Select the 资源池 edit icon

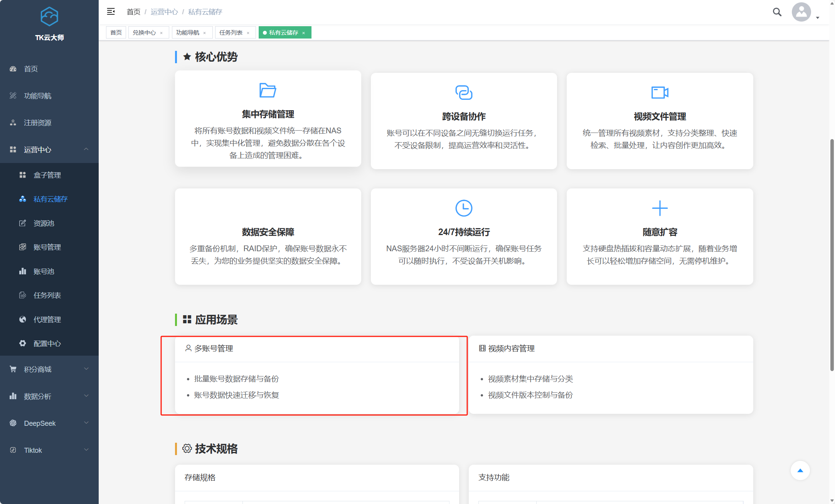[22, 223]
